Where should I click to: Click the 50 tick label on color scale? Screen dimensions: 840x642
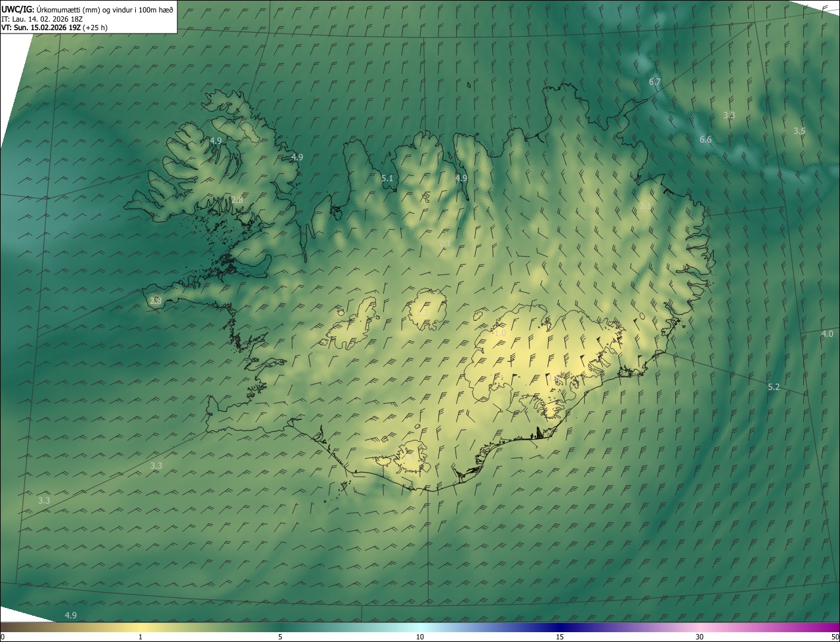(834, 637)
